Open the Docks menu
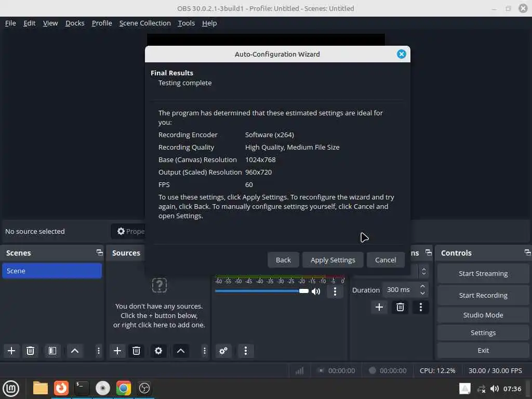Screen dimensions: 532x399 [x=75, y=23]
